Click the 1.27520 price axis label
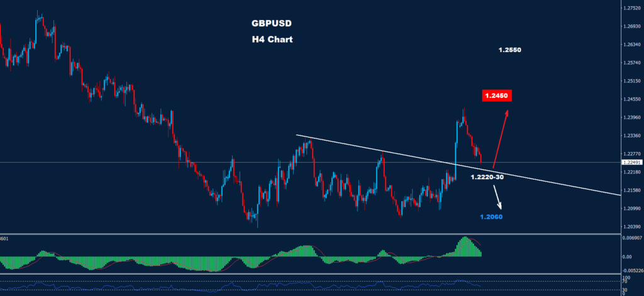This screenshot has width=644, height=296. click(x=633, y=8)
